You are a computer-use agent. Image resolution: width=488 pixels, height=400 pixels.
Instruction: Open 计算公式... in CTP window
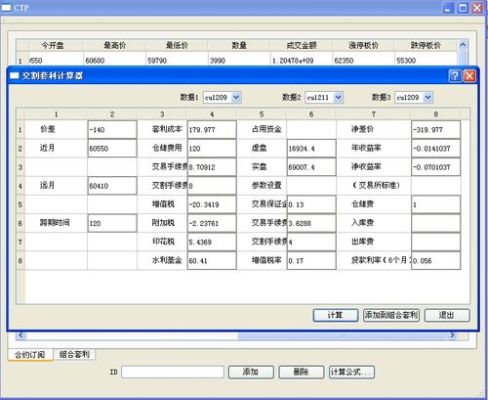(x=352, y=372)
